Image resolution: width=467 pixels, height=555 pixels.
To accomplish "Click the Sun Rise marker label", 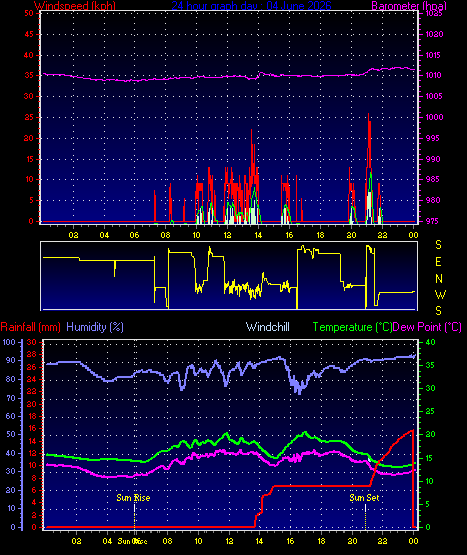I will tap(133, 498).
